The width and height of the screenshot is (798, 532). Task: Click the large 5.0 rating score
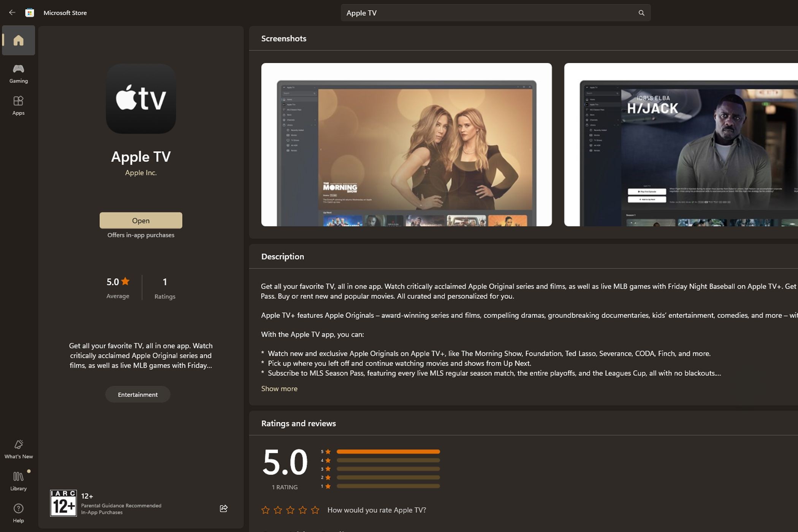(285, 462)
